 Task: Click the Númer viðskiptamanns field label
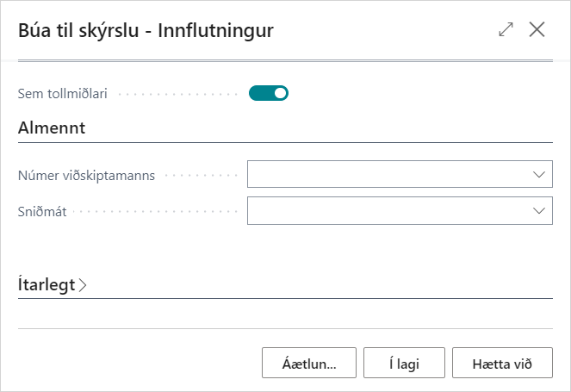pyautogui.click(x=86, y=175)
